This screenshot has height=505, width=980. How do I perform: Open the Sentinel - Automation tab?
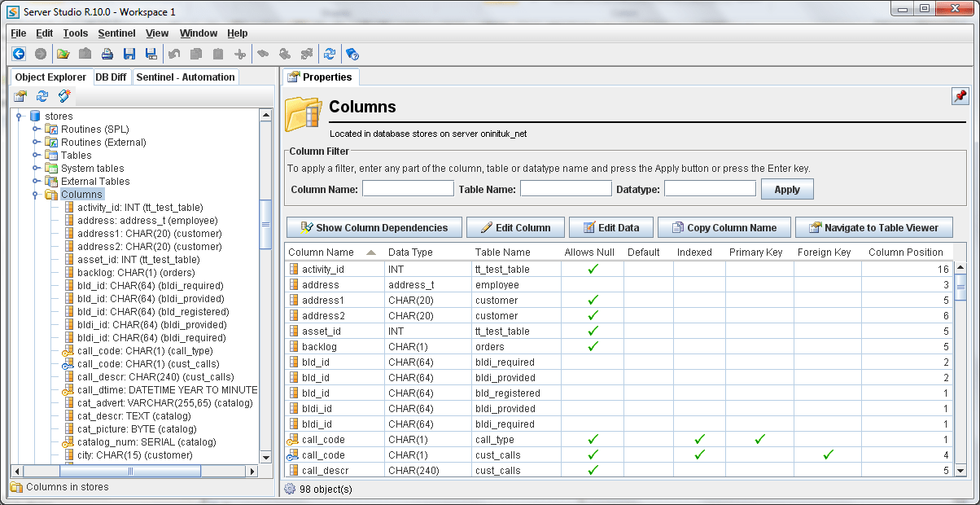[185, 77]
